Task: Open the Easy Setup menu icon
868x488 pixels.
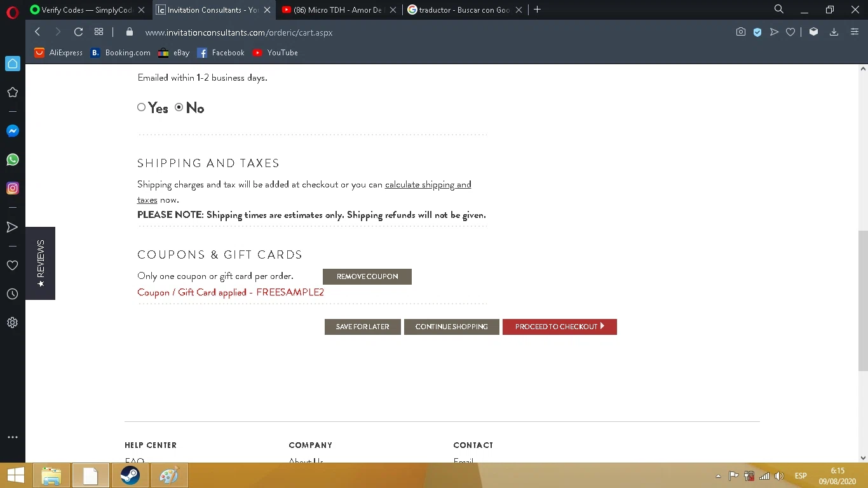Action: point(855,32)
